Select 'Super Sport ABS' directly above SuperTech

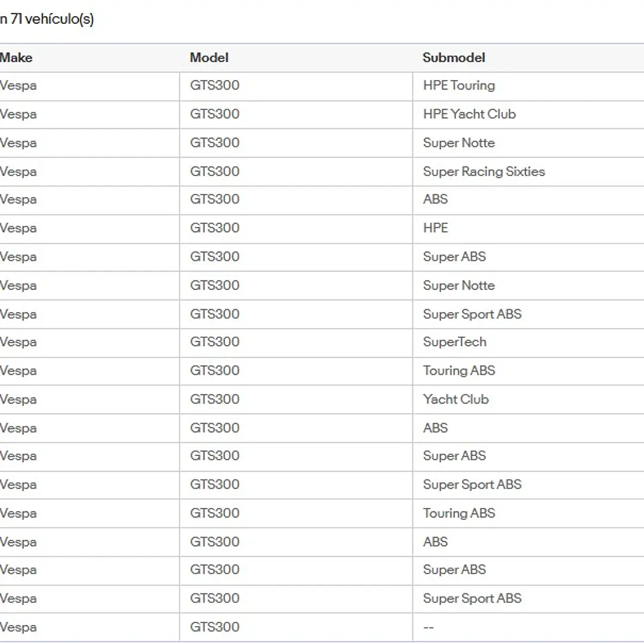(472, 314)
